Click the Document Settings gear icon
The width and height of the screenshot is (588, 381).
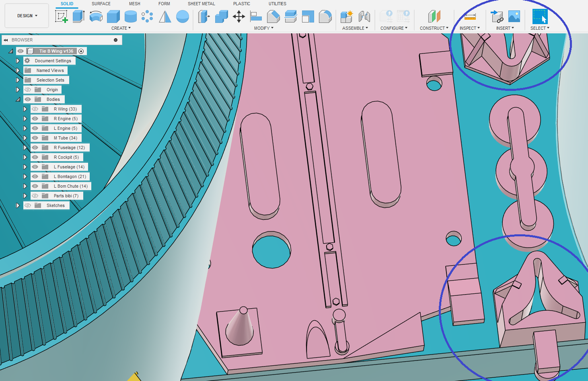coord(27,61)
